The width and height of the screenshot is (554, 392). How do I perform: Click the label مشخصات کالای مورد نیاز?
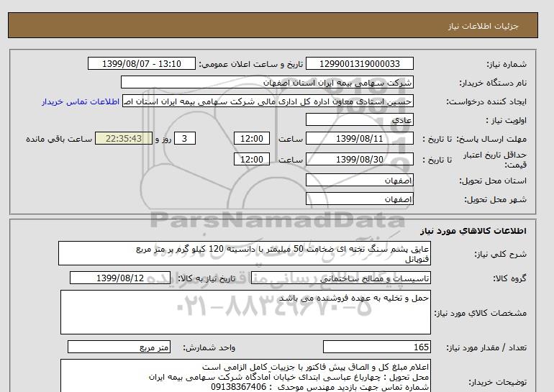click(480, 313)
